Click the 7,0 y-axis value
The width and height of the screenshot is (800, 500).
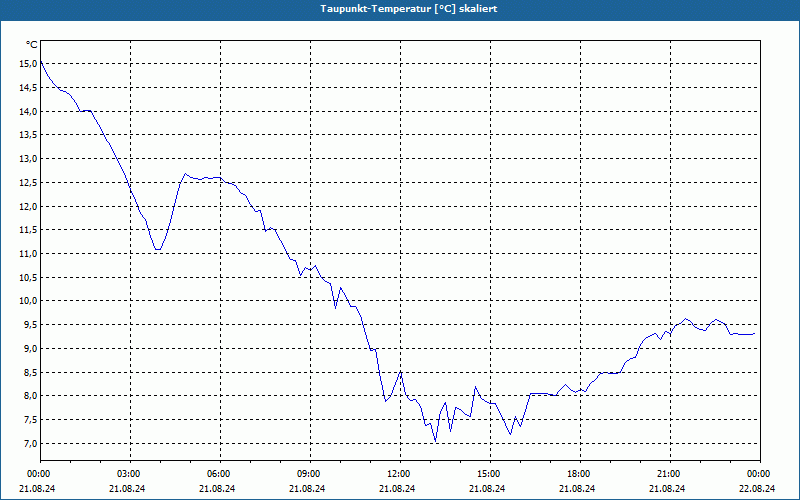[31, 443]
